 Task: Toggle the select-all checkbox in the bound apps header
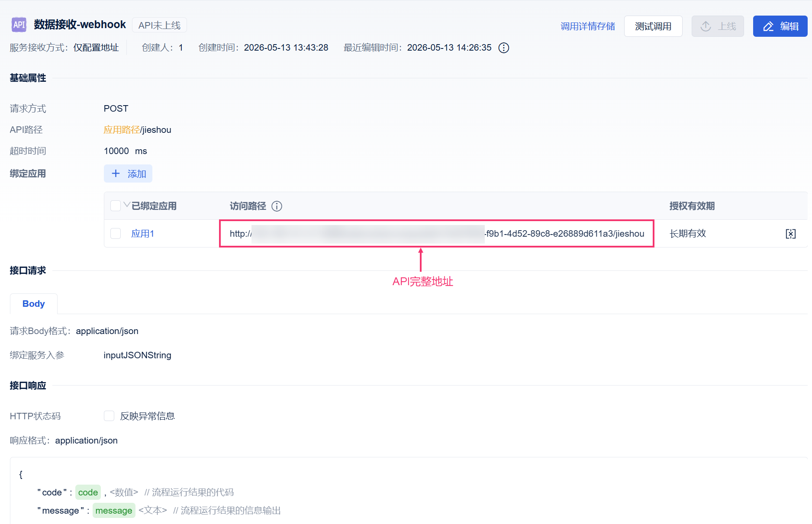tap(116, 206)
